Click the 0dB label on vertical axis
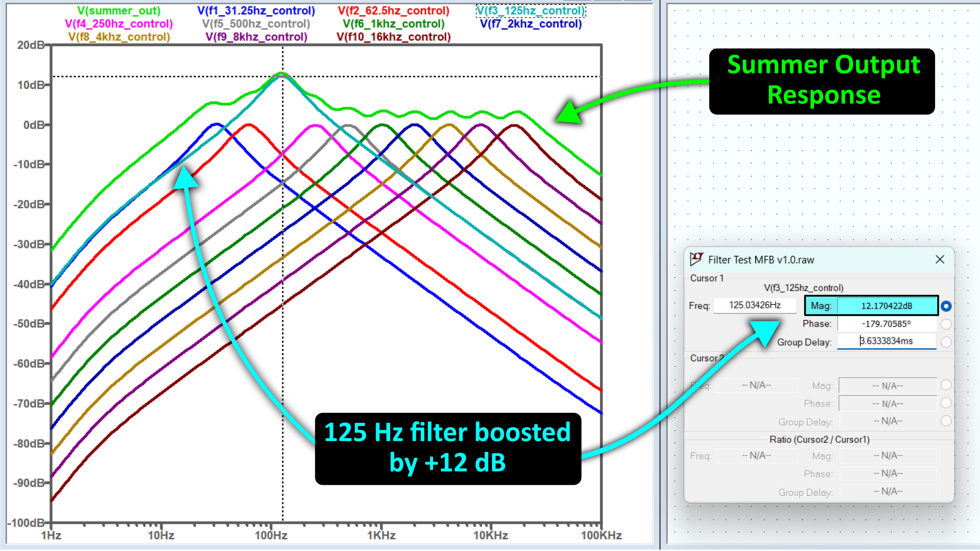Viewport: 980px width, 551px height. [34, 125]
